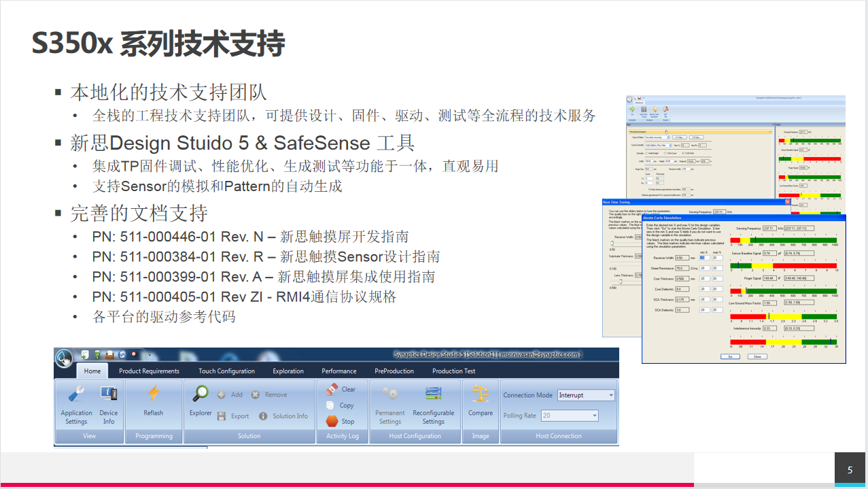Click the Compare scales icon
This screenshot has width=868, height=489.
click(x=481, y=393)
